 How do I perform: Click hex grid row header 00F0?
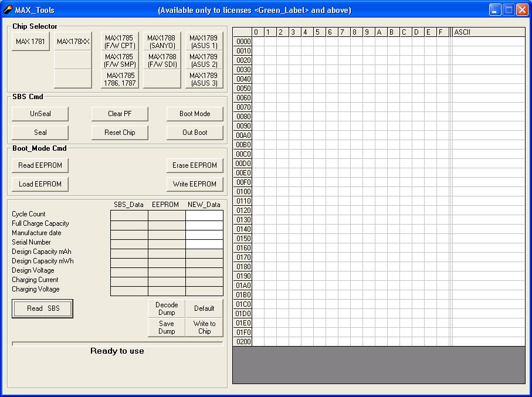[243, 182]
